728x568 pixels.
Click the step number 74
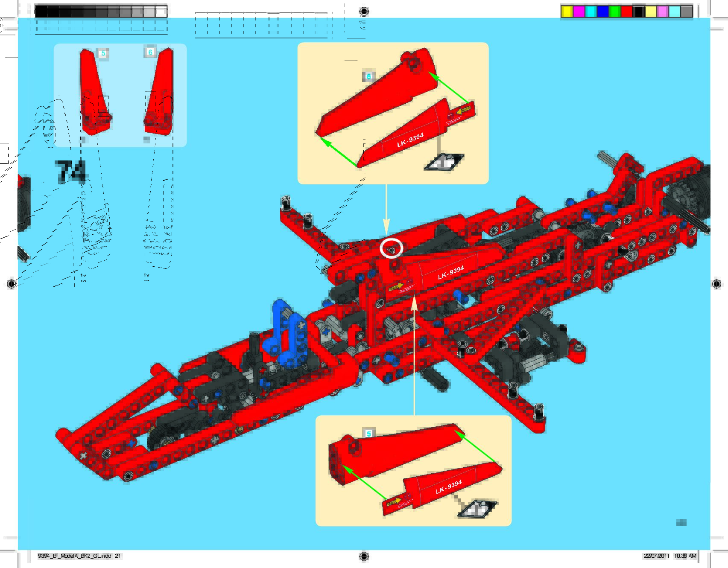point(71,171)
